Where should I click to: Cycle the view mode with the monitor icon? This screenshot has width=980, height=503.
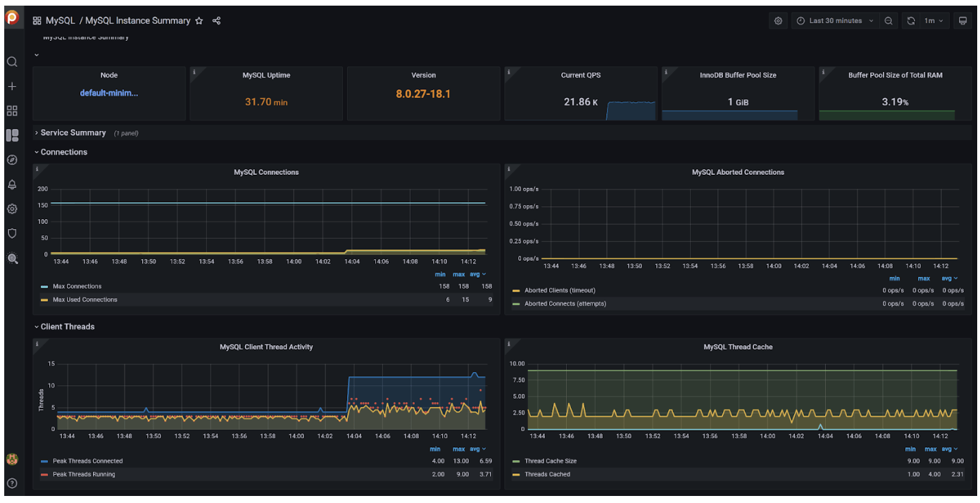click(963, 21)
